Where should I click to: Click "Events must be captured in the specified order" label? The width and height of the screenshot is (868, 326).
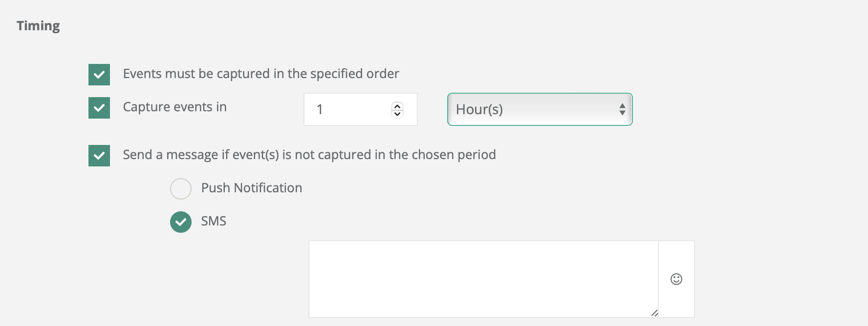coord(261,74)
